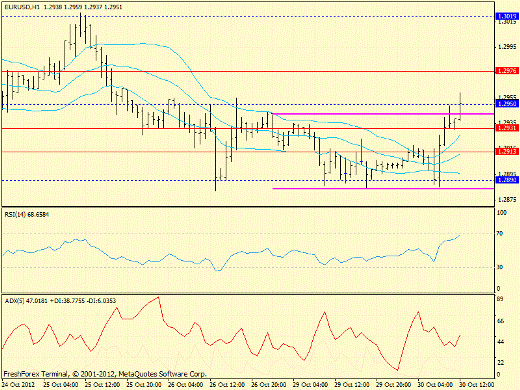The width and height of the screenshot is (520, 390).
Task: Click the 26 Oct 04:00 time label
Action: (186, 385)
